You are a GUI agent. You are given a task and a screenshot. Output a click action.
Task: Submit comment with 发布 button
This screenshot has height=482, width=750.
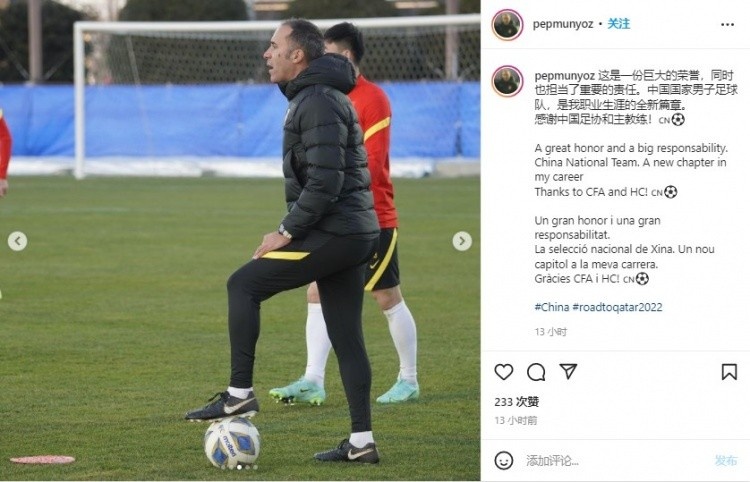pyautogui.click(x=726, y=460)
